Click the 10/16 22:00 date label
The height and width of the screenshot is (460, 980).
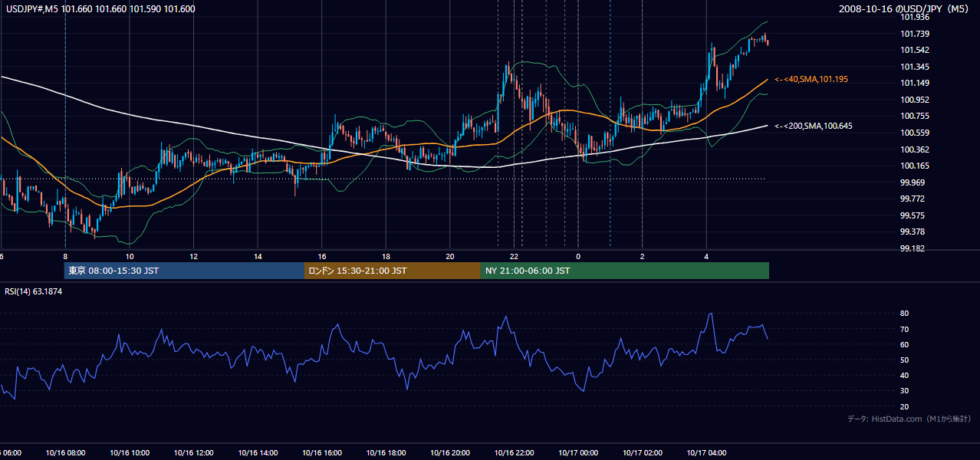tap(514, 453)
